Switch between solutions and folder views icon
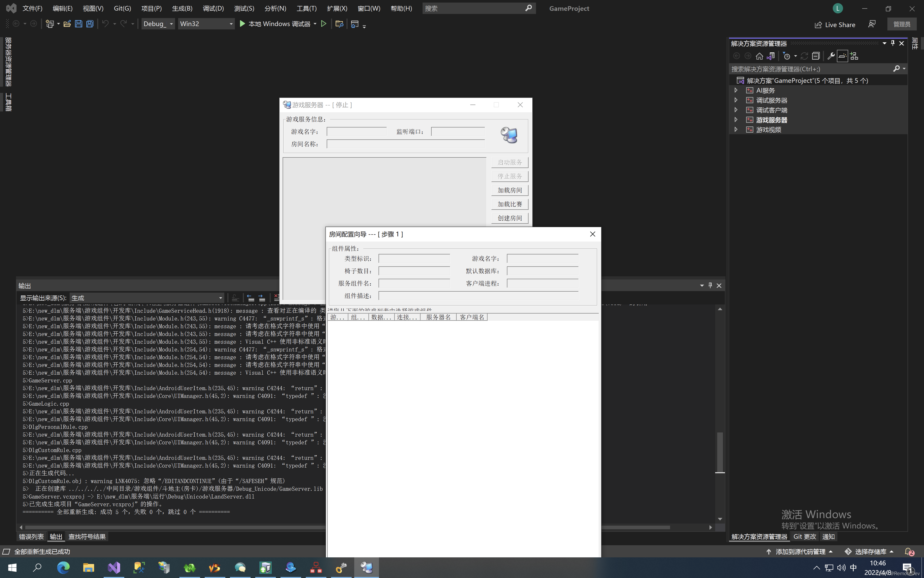 [x=771, y=56]
